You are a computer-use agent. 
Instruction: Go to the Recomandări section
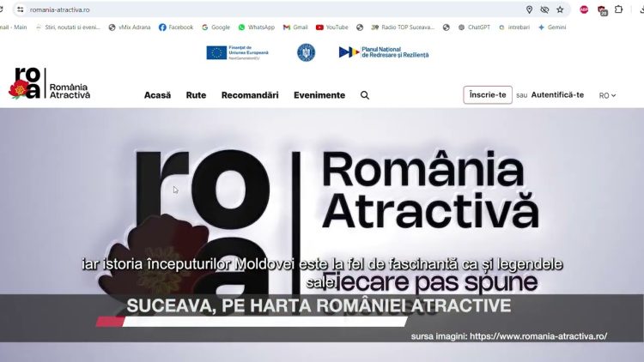pyautogui.click(x=250, y=95)
